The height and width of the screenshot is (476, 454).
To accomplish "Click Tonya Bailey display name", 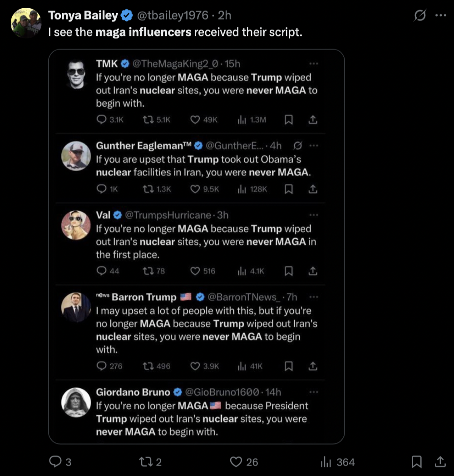I will (x=83, y=15).
